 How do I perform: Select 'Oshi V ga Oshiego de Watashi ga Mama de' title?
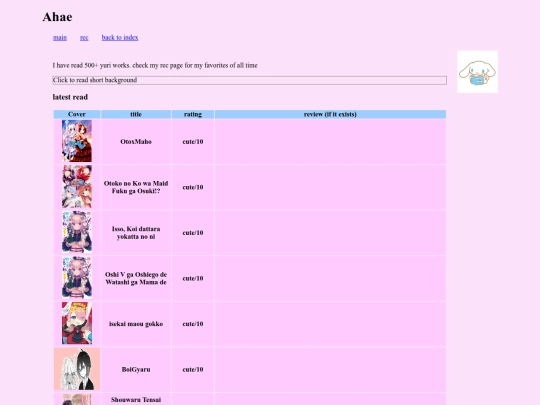[136, 278]
